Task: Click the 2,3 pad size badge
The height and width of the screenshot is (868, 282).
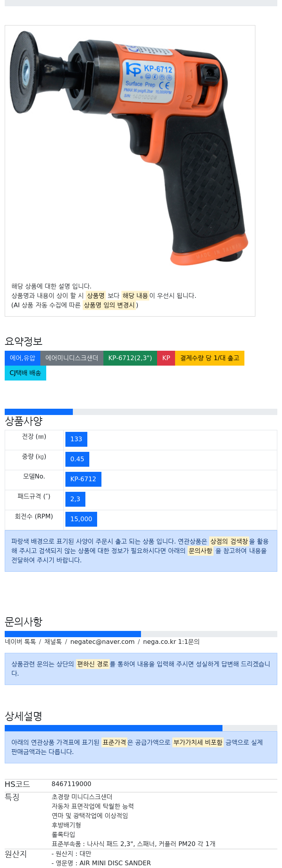Action: (x=75, y=499)
